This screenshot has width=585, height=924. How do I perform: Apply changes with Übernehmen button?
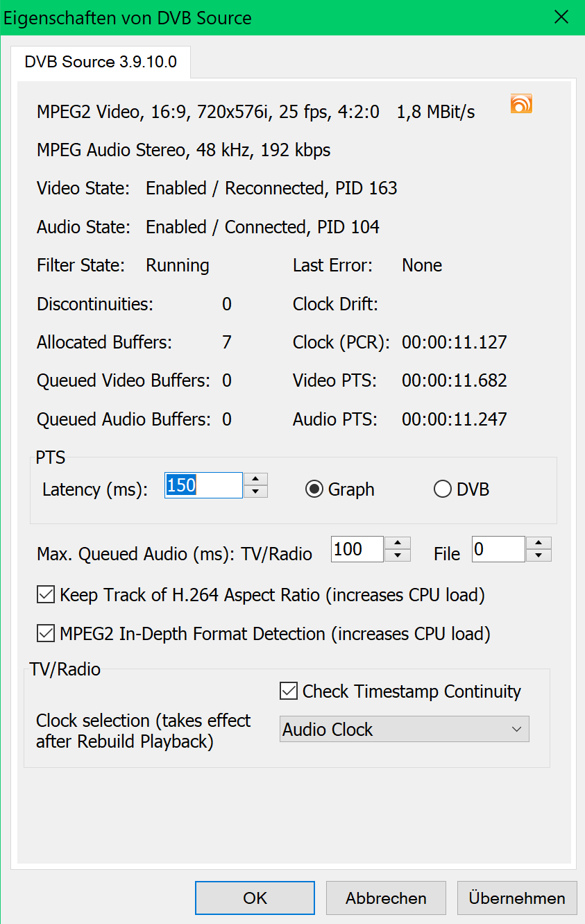click(517, 898)
